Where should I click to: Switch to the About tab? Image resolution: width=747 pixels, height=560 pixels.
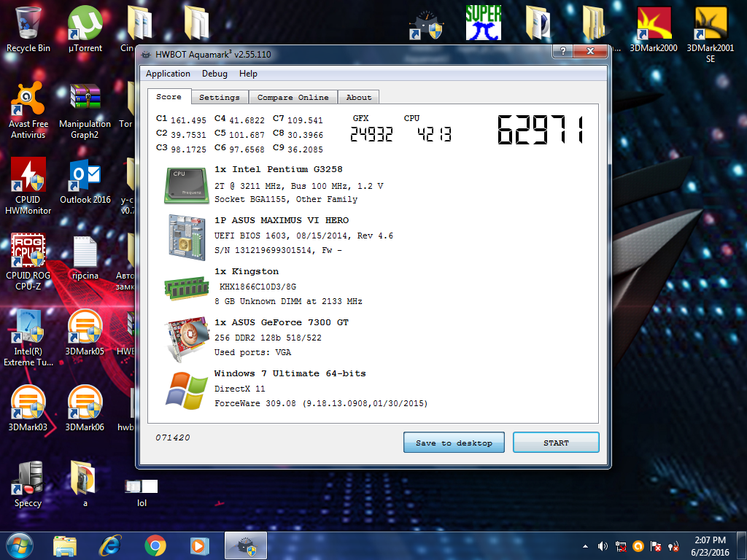click(x=359, y=97)
